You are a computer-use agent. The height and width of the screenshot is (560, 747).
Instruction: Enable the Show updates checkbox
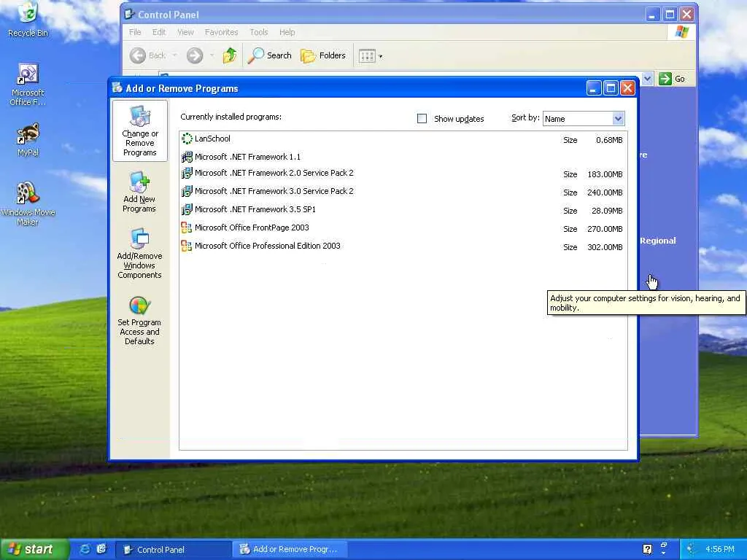point(422,119)
